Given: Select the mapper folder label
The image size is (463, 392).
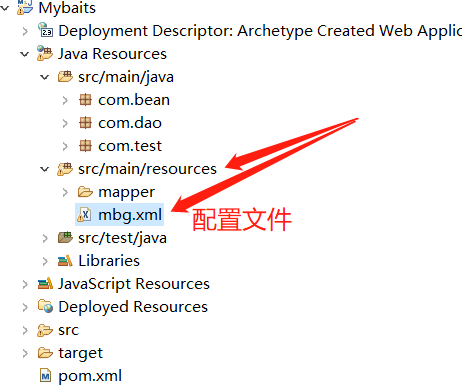Looking at the screenshot, I should 127,193.
